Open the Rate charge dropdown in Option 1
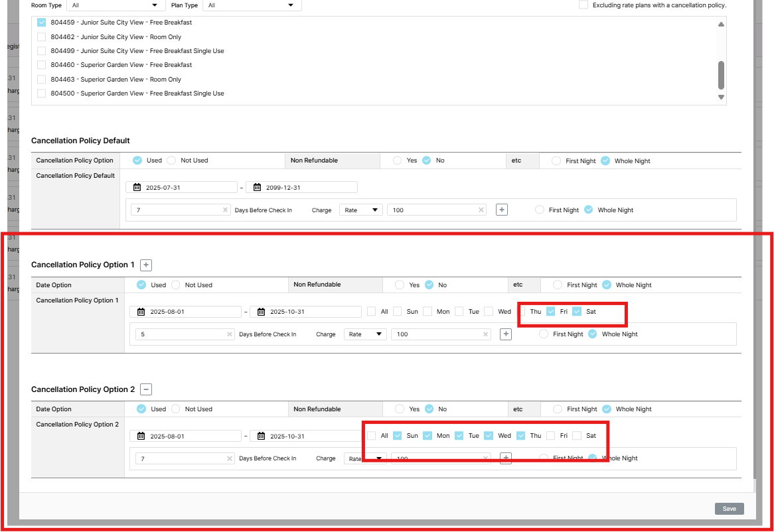 pyautogui.click(x=365, y=334)
